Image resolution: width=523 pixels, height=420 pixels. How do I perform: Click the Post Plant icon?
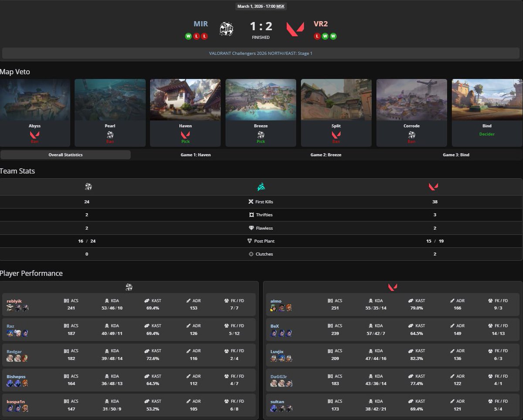[250, 241]
